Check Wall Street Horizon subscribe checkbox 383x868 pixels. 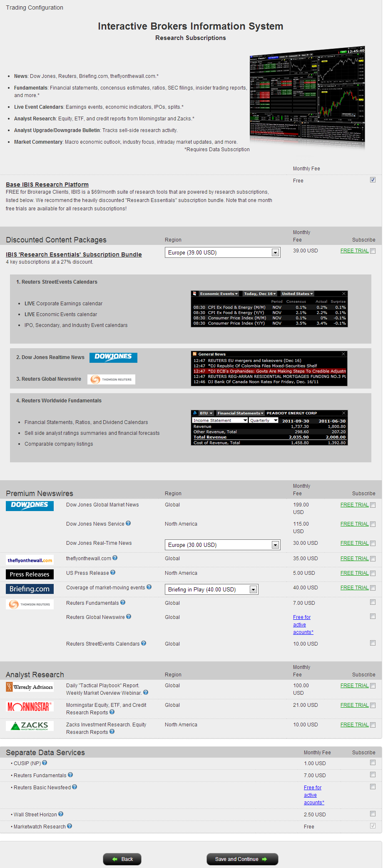tap(373, 814)
